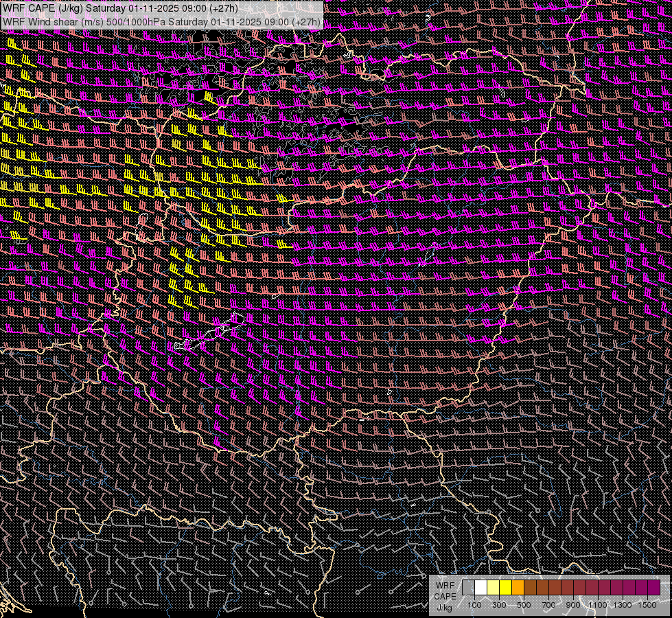This screenshot has height=618, width=672.
Task: Select the last magenta-purple legend swatch
Action: pyautogui.click(x=654, y=587)
